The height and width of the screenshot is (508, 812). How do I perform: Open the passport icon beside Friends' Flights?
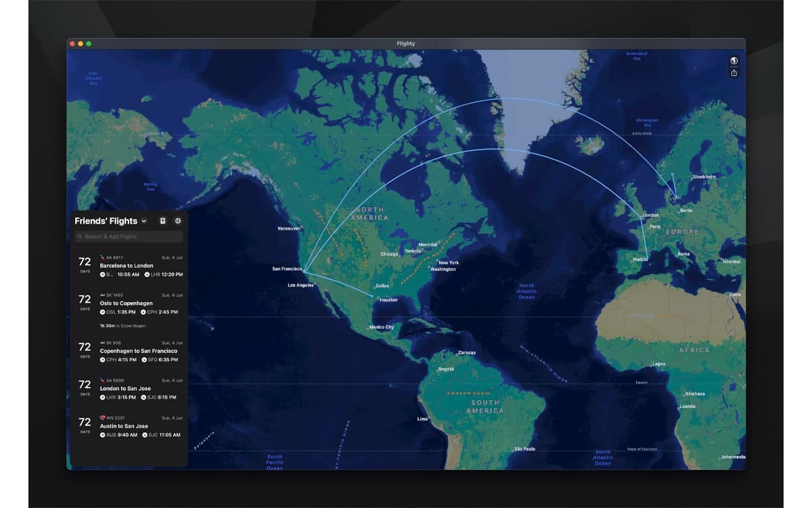coord(162,221)
